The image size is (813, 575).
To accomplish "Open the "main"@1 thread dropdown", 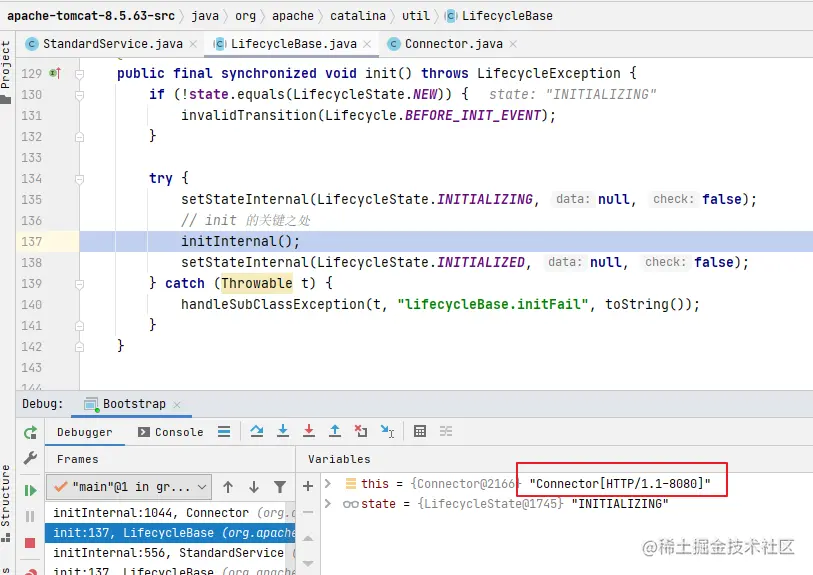I will 129,487.
